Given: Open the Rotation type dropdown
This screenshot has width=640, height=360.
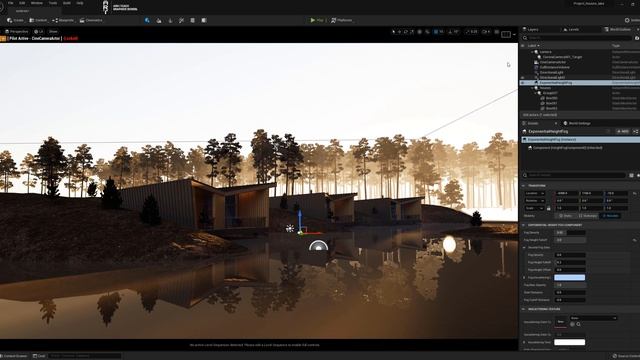Looking at the screenshot, I should click(x=535, y=200).
